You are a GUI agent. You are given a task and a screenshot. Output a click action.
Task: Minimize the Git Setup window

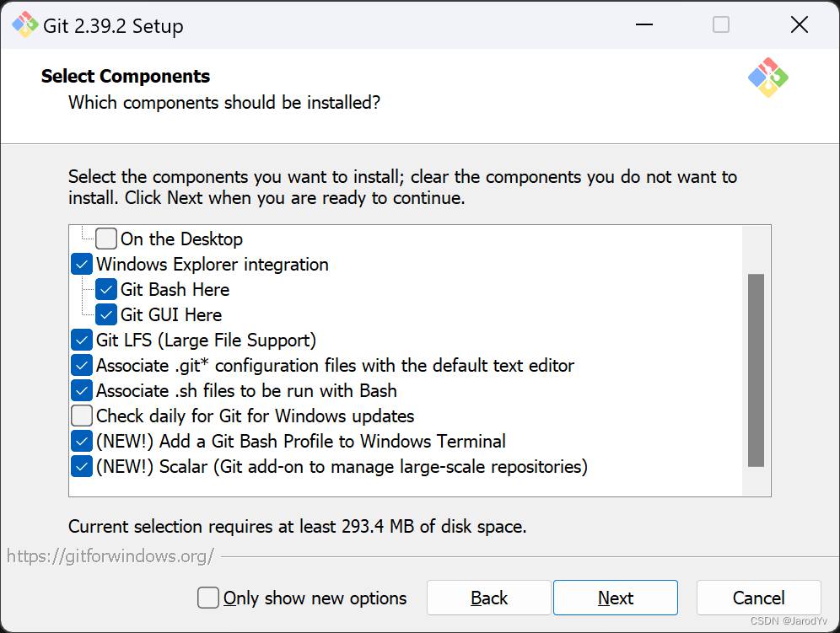coord(643,25)
